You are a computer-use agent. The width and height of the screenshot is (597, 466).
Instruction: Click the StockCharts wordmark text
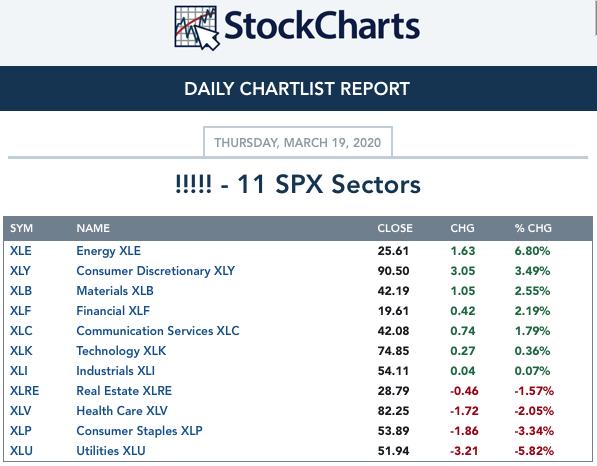(x=322, y=26)
